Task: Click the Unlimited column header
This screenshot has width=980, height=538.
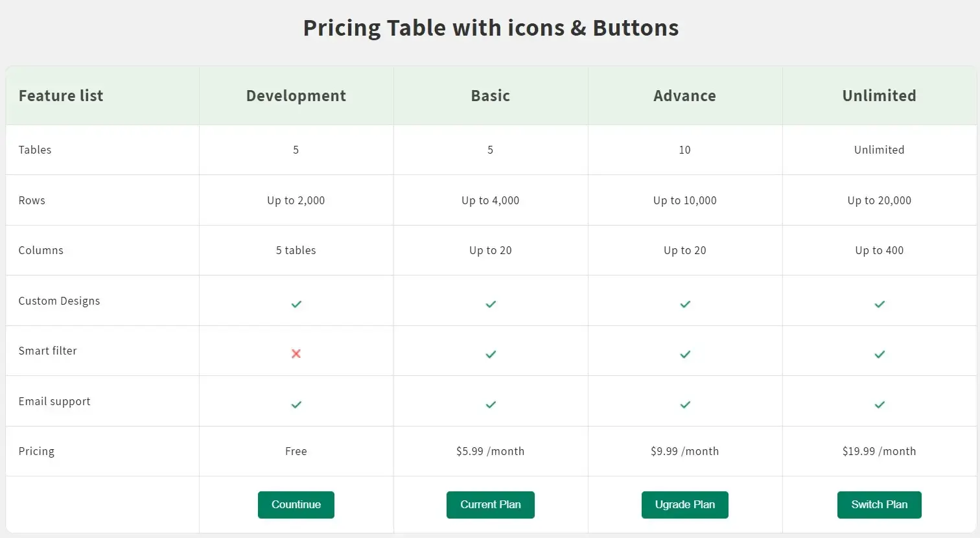Action: 880,96
